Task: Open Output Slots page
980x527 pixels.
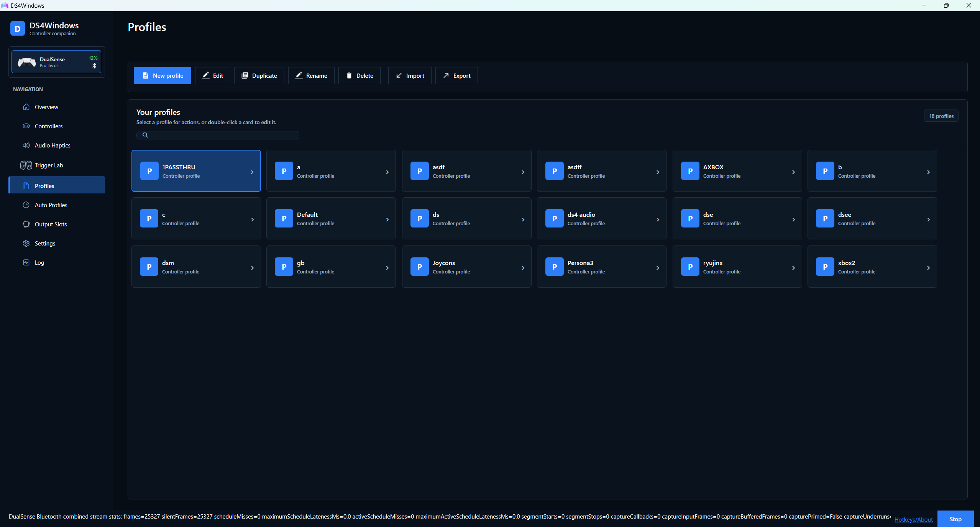Action: point(57,224)
